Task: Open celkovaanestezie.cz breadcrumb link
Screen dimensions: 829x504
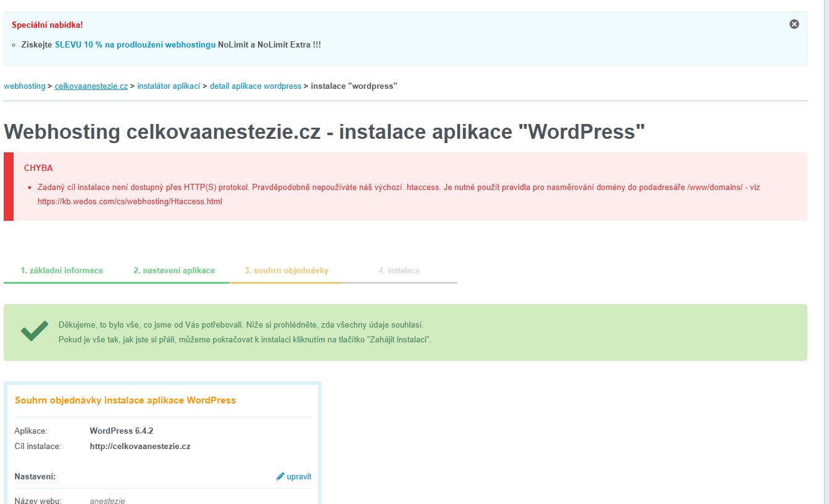Action: click(x=91, y=86)
